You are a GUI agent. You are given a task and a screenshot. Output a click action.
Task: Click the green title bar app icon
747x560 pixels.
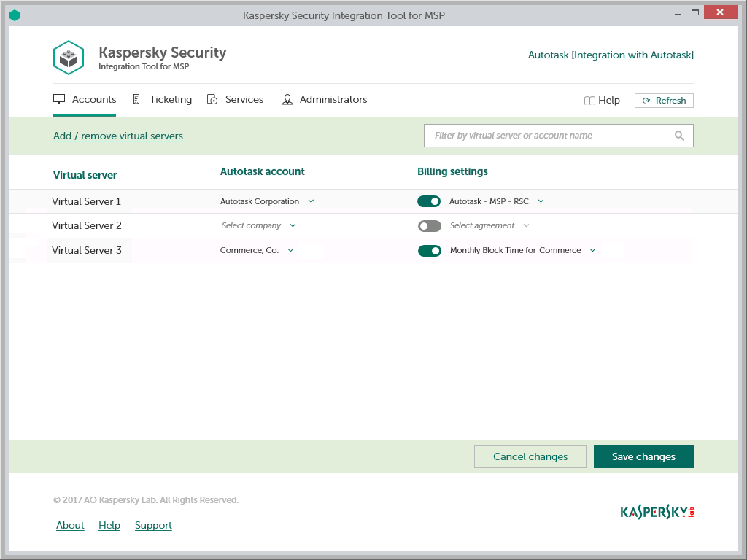point(15,15)
